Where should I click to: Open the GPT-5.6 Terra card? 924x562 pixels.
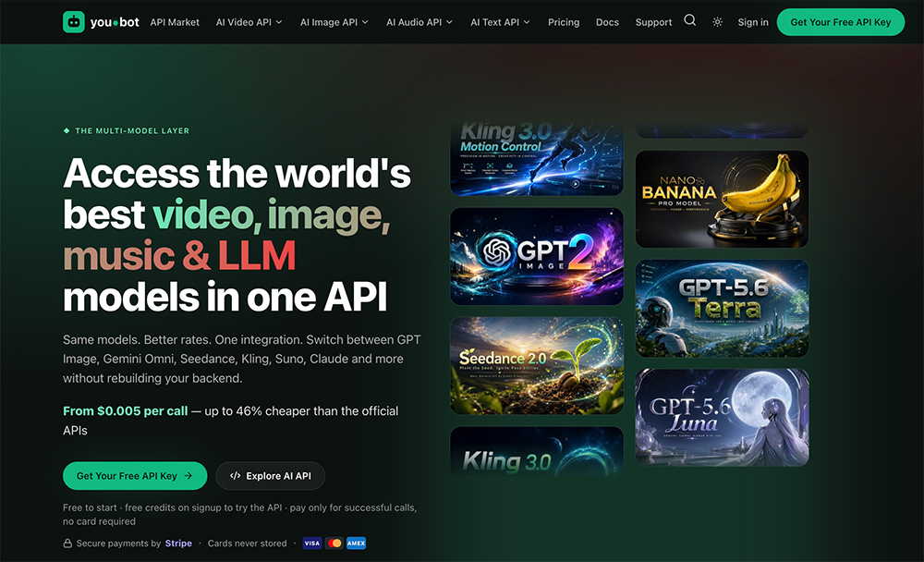(722, 309)
